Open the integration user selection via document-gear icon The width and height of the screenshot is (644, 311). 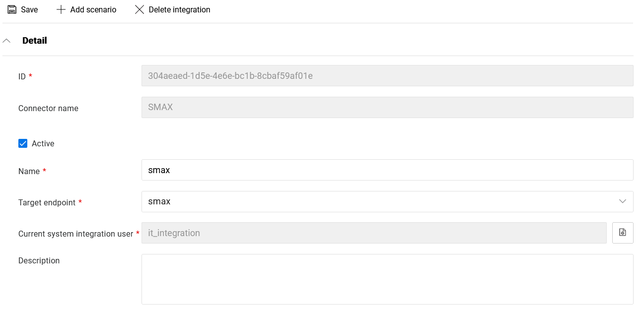(623, 233)
